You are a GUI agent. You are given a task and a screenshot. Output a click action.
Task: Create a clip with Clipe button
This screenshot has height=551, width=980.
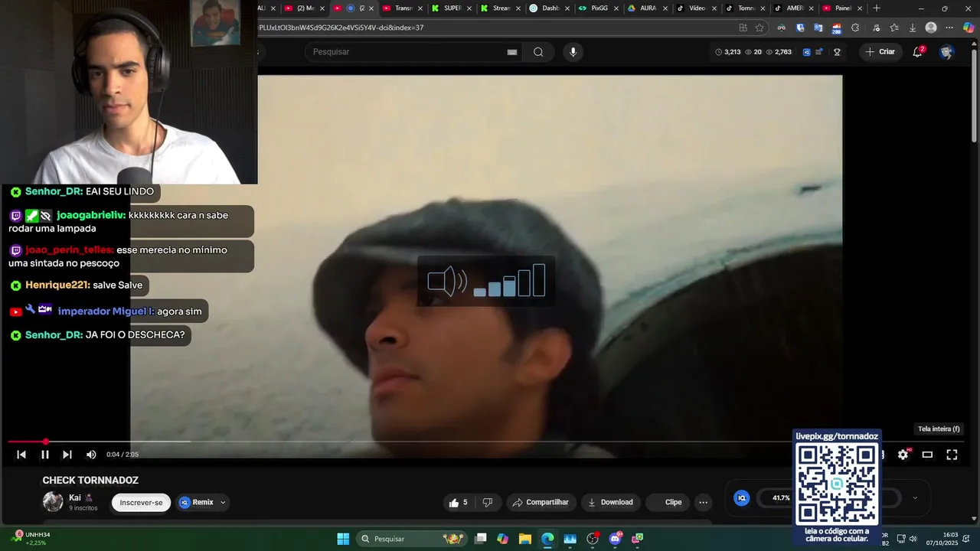click(668, 502)
